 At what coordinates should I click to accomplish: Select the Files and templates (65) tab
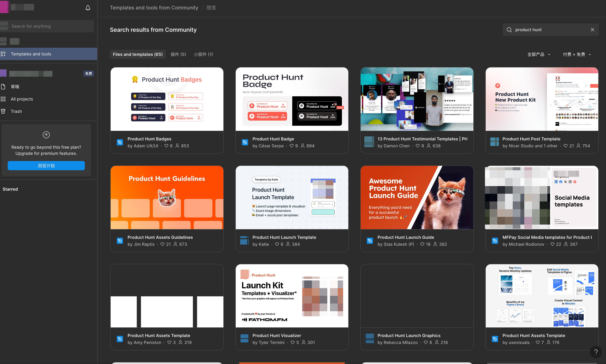[x=138, y=54]
